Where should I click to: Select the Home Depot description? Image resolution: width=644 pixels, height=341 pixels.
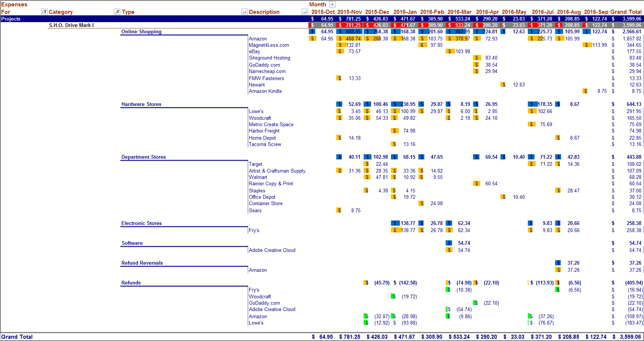tap(262, 138)
